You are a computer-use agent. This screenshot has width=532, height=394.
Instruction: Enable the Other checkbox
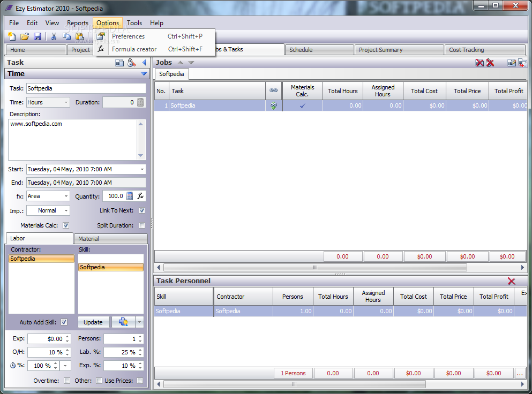pyautogui.click(x=99, y=381)
